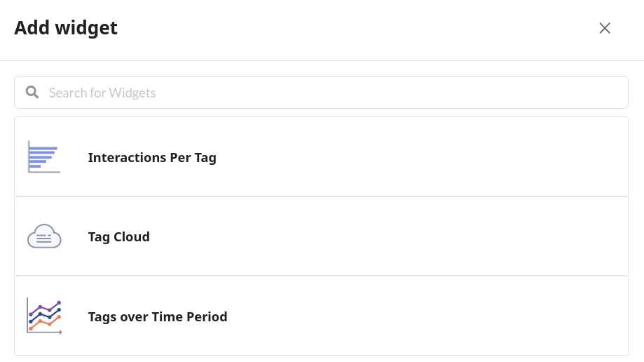Click the longest bar in the bar chart icon

tap(43, 147)
